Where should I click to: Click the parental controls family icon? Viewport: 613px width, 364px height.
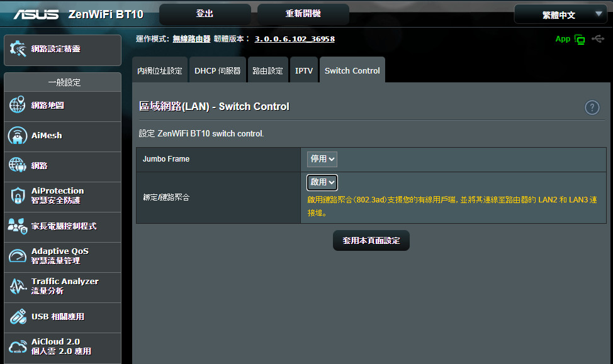pyautogui.click(x=18, y=226)
